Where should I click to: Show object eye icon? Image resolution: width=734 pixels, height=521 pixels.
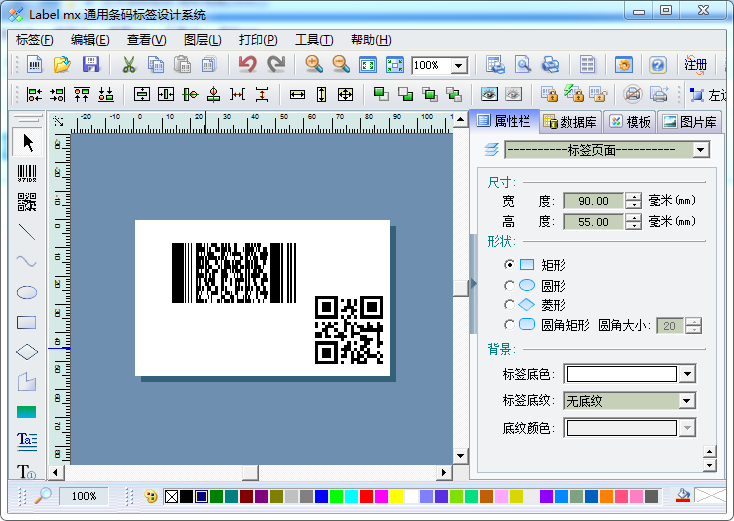(489, 95)
